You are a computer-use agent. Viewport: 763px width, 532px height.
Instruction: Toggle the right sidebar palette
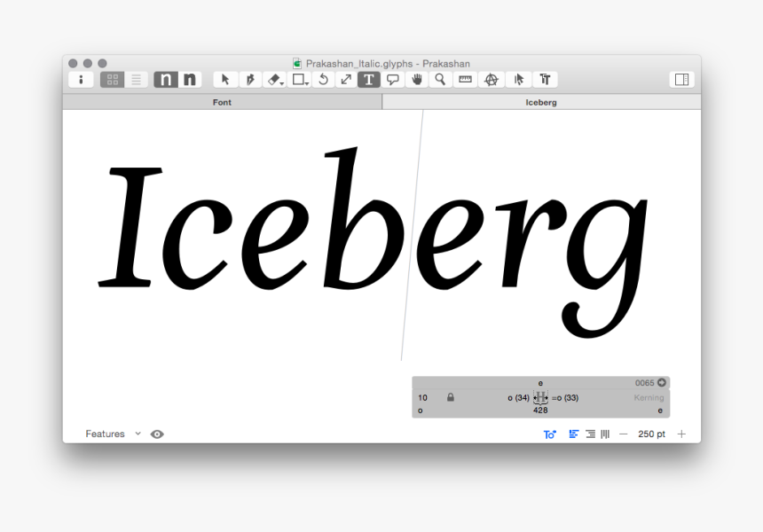[681, 79]
